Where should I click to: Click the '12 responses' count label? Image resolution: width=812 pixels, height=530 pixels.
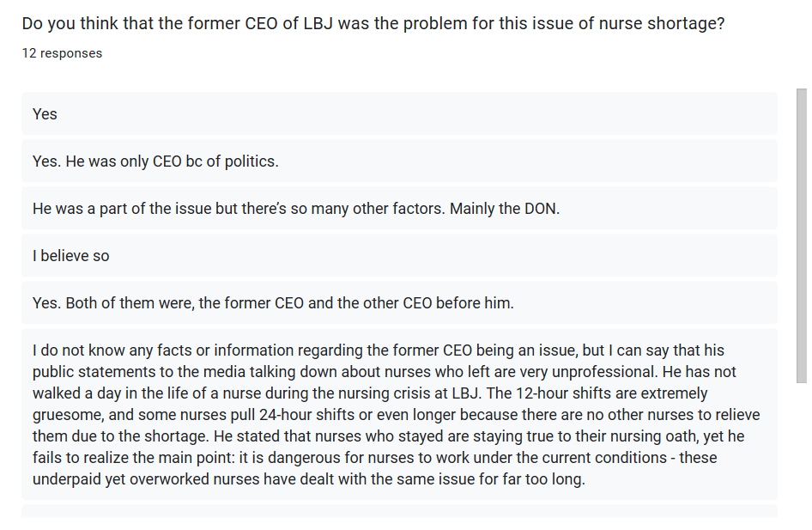click(x=62, y=53)
